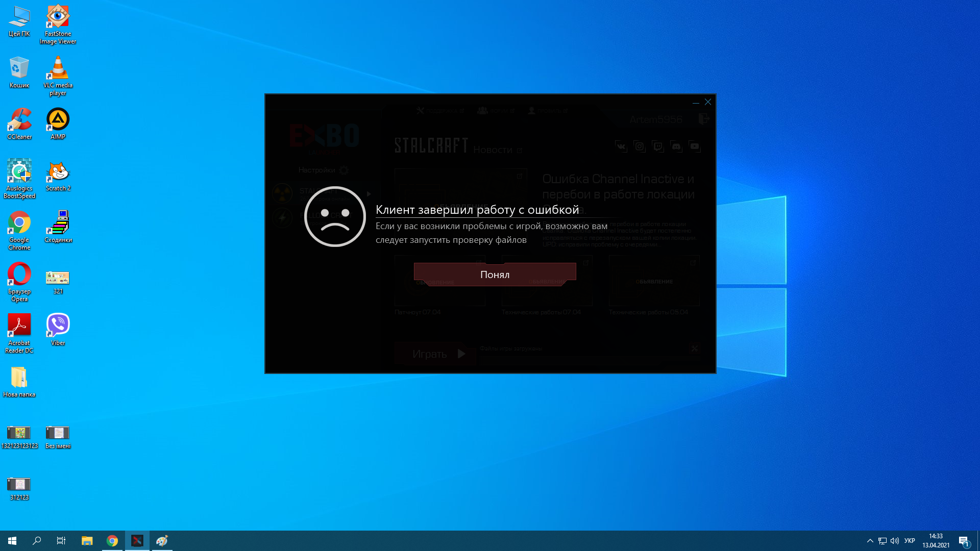980x551 pixels.
Task: Select Без імені image file on desktop
Action: tap(58, 437)
